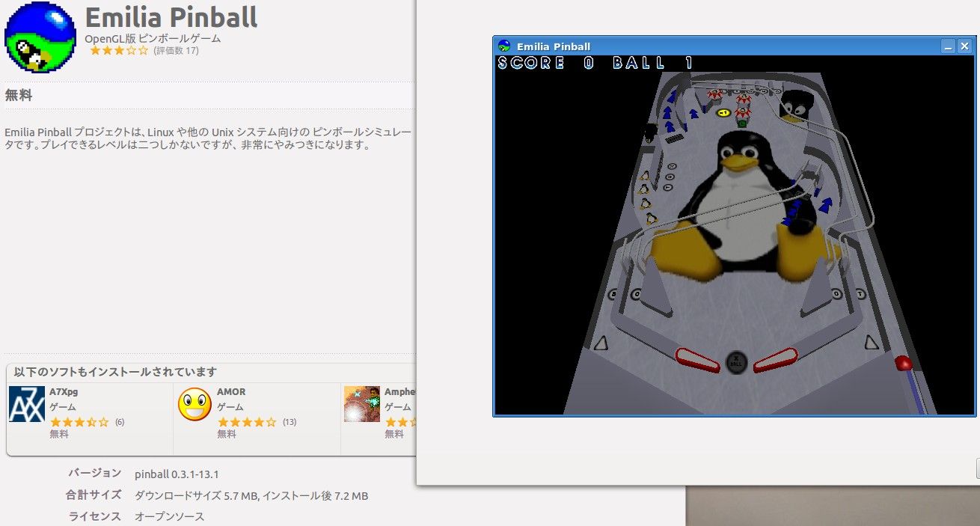Close the Emilia Pinball game window

coord(965,46)
